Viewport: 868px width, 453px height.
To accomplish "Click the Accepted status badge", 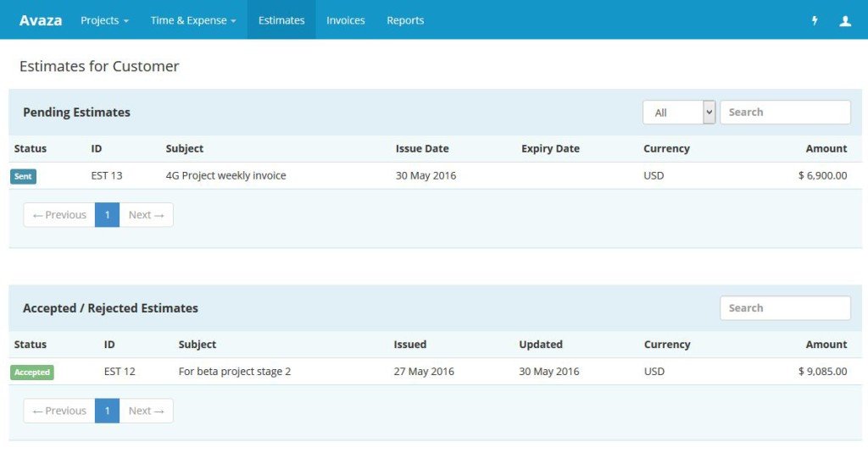I will [x=32, y=373].
